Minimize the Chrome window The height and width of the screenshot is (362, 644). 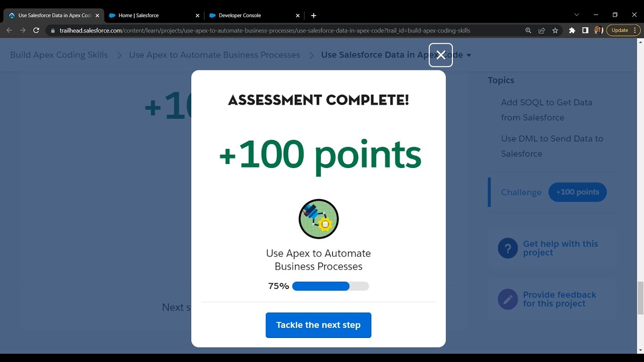[596, 15]
